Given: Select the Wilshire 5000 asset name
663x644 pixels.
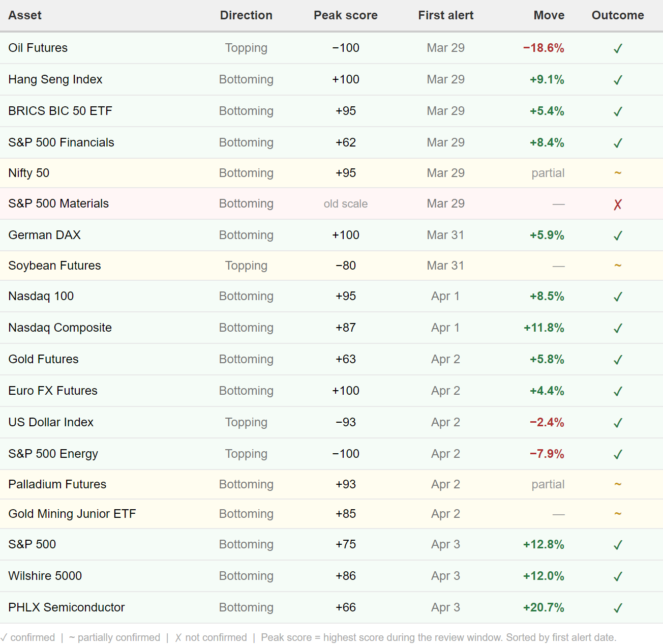Looking at the screenshot, I should point(45,576).
